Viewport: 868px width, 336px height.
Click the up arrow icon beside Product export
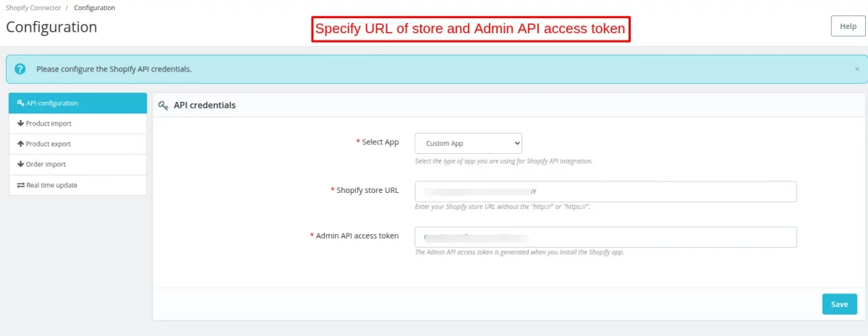[x=21, y=144]
